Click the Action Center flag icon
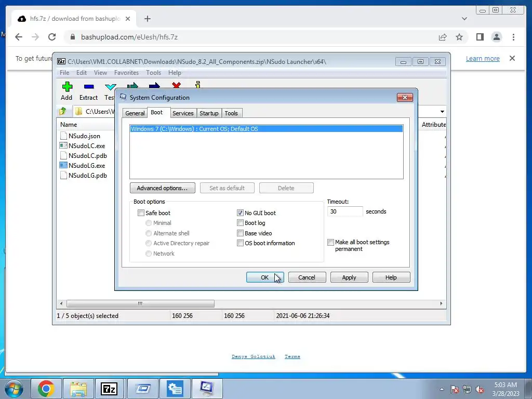 (455, 389)
